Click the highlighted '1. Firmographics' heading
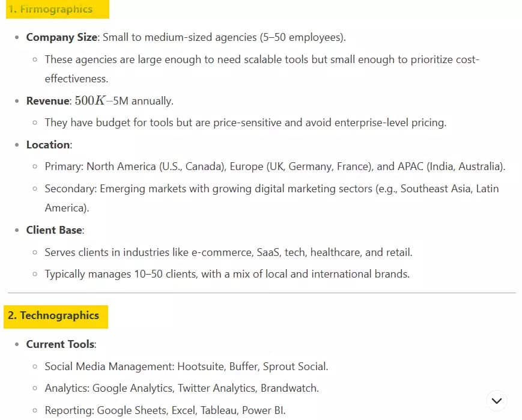Viewport: 522px width, 420px height. click(58, 9)
